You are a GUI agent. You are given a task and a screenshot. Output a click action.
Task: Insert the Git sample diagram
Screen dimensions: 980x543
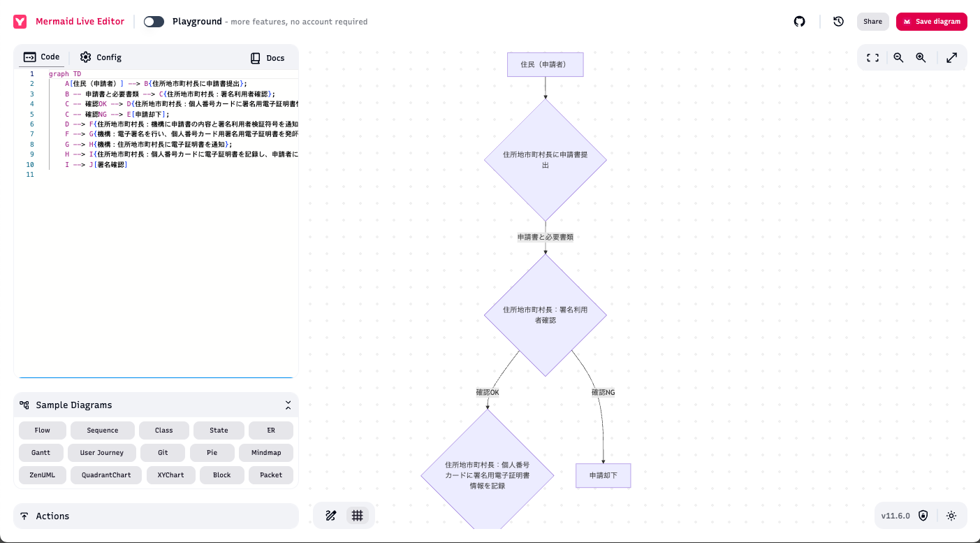[163, 453]
